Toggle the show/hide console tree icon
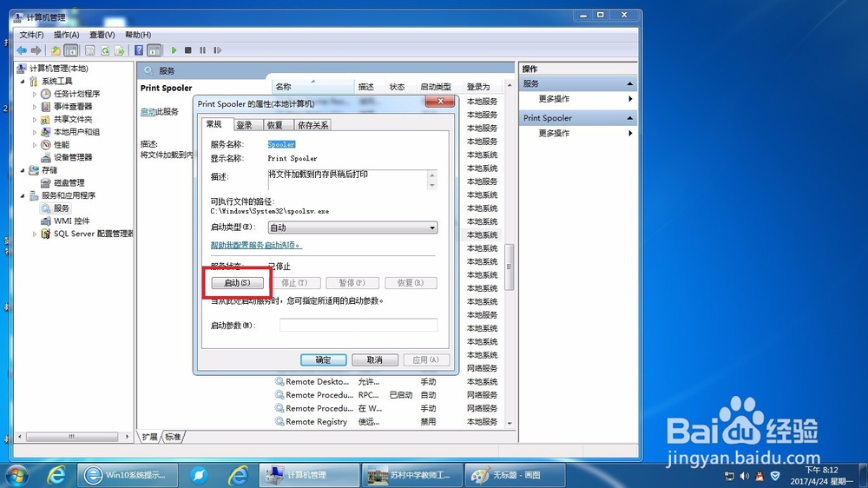Screen dimensions: 868x488 (x=71, y=50)
